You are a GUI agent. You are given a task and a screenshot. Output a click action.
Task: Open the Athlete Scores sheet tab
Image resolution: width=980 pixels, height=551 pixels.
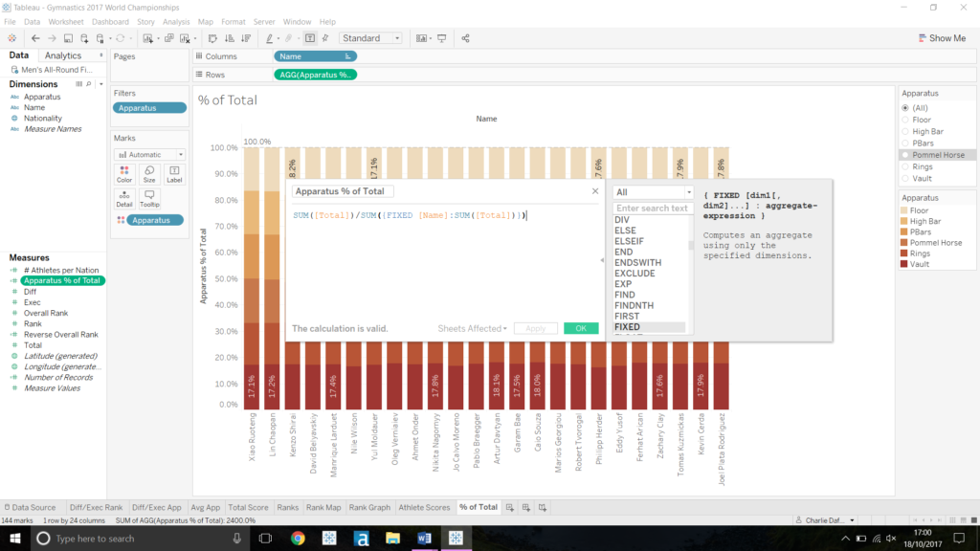424,507
